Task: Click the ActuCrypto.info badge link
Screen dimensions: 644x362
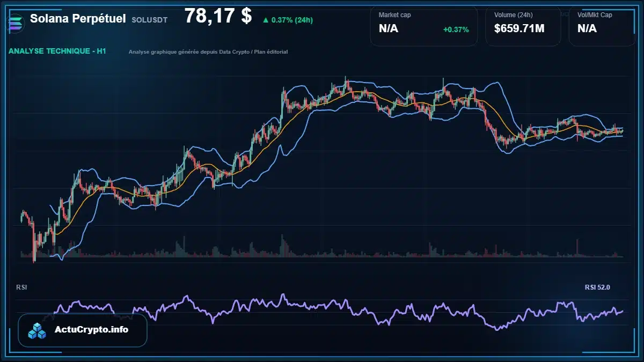Action: (x=83, y=330)
